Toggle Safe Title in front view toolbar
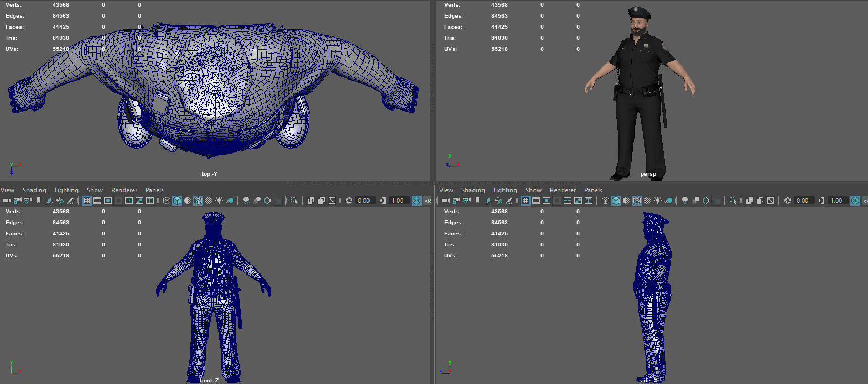This screenshot has width=868, height=384. tap(150, 201)
